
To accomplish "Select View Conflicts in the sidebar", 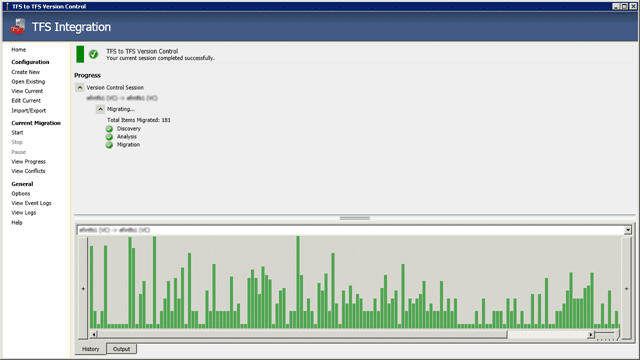I will [28, 171].
